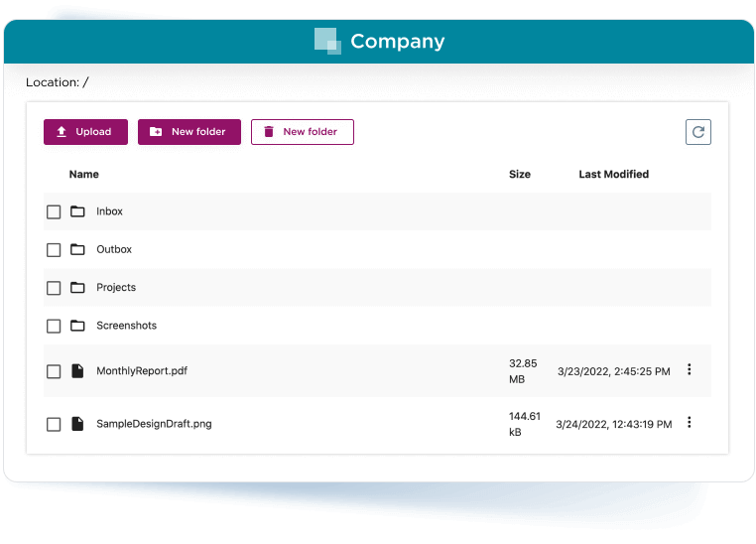This screenshot has height=544, width=756.
Task: Check the Screenshots folder checkbox
Action: (x=54, y=326)
